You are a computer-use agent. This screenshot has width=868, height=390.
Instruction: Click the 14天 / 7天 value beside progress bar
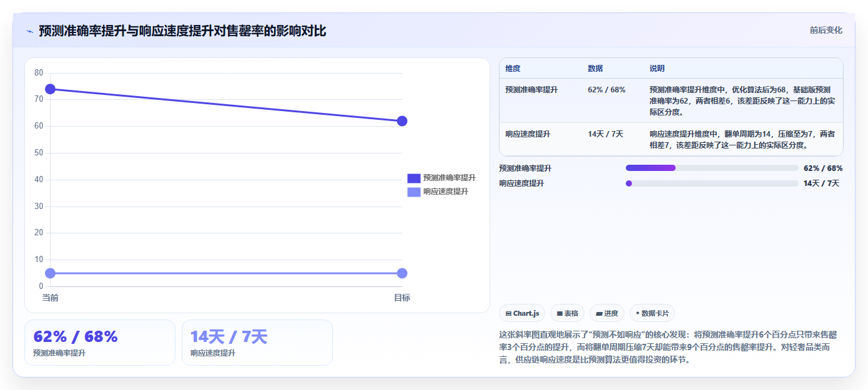[821, 183]
